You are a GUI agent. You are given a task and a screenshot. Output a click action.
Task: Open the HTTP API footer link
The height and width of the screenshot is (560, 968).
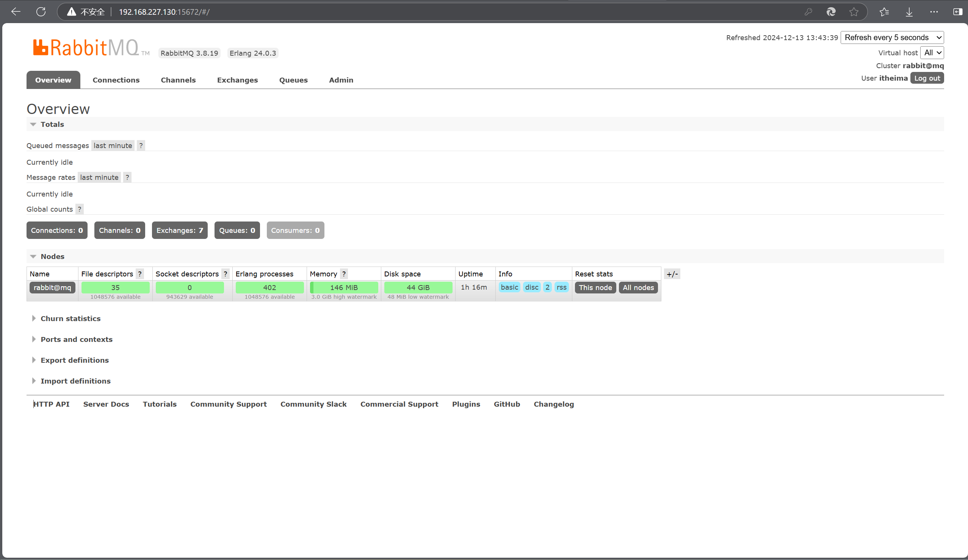coord(52,404)
